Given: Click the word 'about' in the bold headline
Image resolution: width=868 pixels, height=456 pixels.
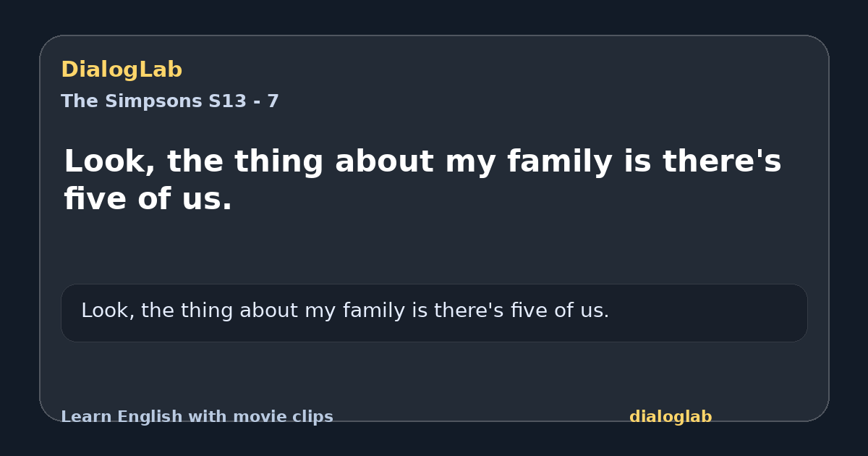Looking at the screenshot, I should pos(384,162).
